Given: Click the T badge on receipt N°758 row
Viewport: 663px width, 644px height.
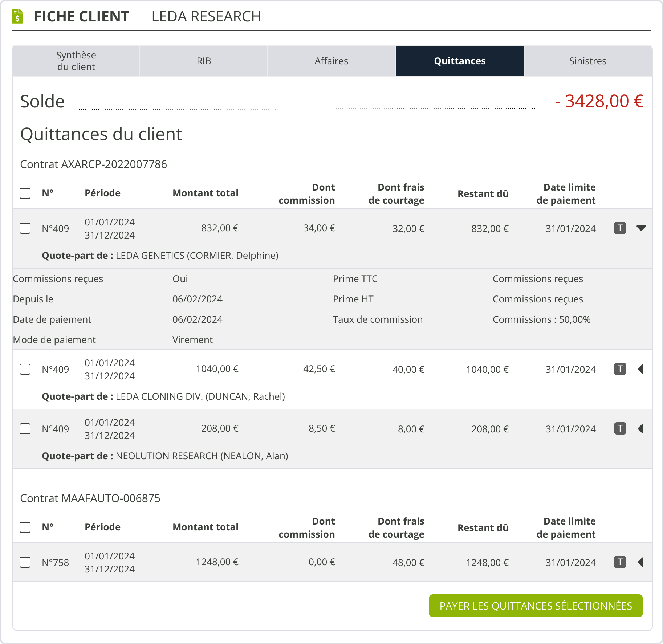Looking at the screenshot, I should pyautogui.click(x=620, y=562).
